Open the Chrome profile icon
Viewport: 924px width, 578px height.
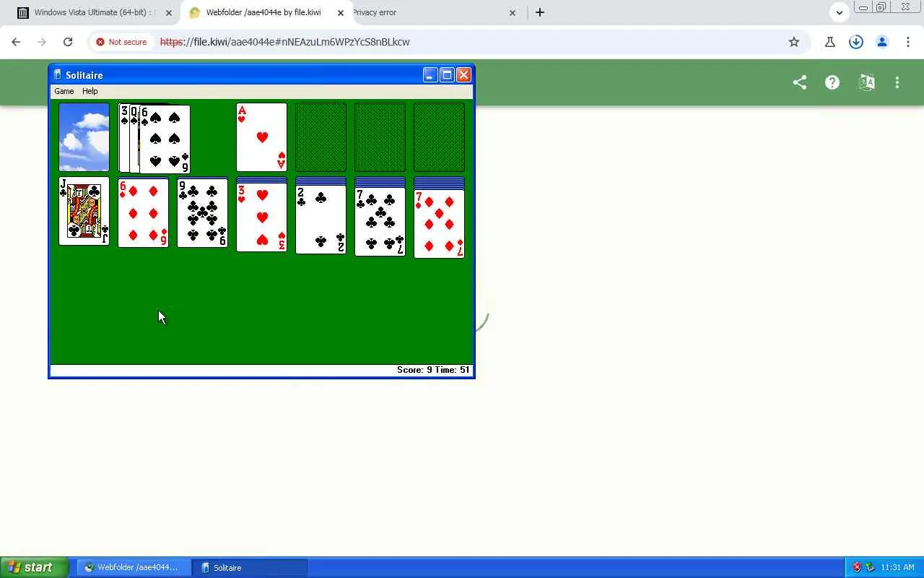point(882,42)
